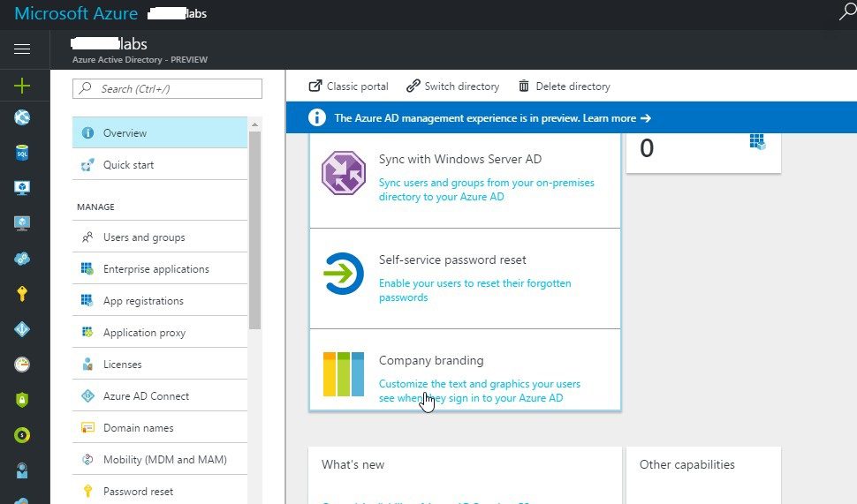Open Users and groups menu item

coord(144,237)
